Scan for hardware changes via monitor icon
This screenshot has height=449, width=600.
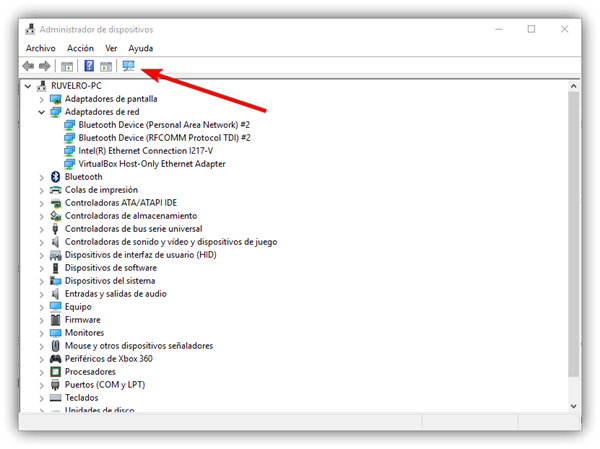point(129,66)
